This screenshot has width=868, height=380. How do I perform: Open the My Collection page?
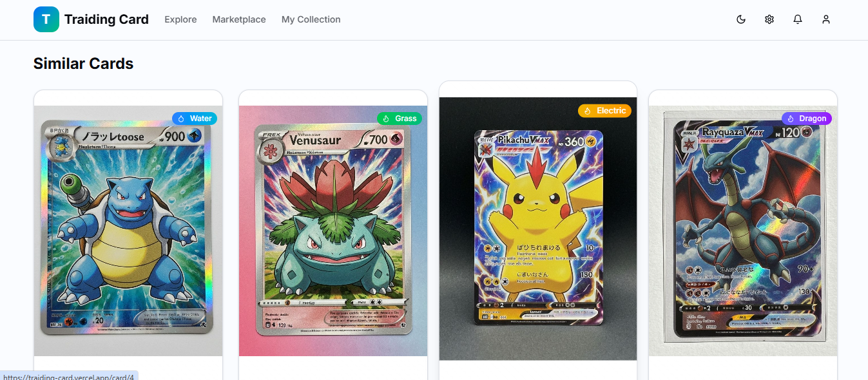click(x=311, y=19)
